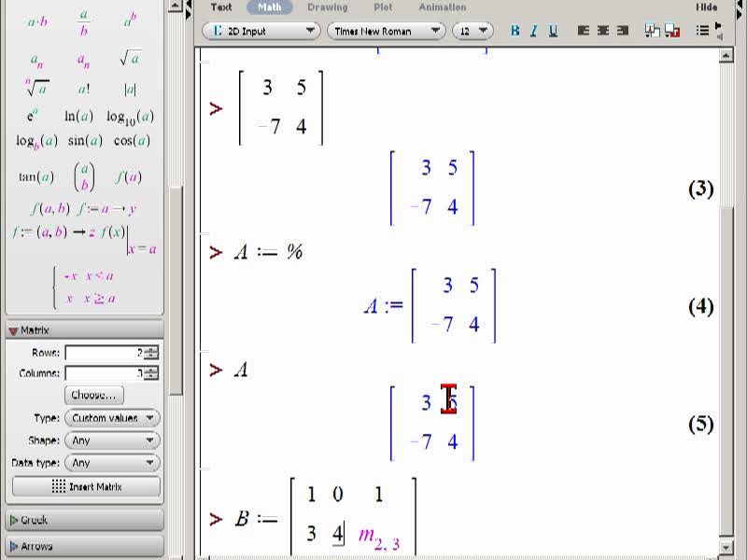Click the bulleted list icon
The height and width of the screenshot is (560, 747).
(702, 31)
